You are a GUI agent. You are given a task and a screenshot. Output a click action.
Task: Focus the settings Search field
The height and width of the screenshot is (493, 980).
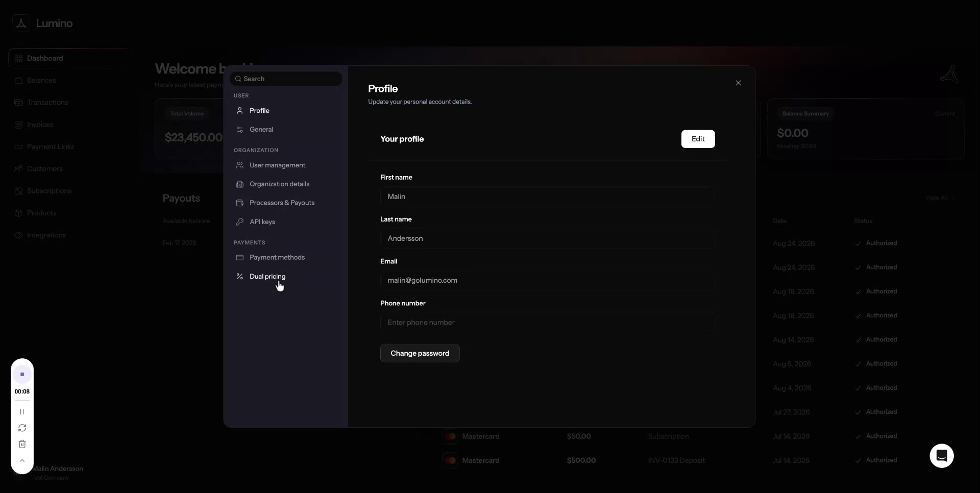286,79
